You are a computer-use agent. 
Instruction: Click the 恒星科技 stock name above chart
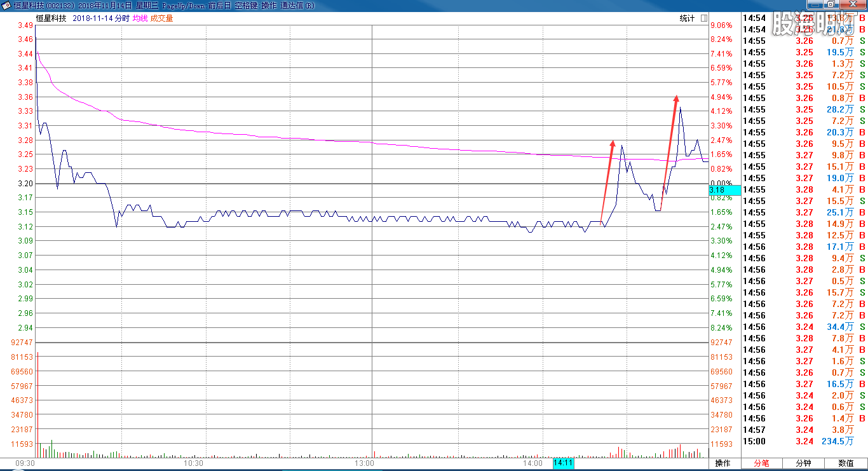[x=51, y=18]
